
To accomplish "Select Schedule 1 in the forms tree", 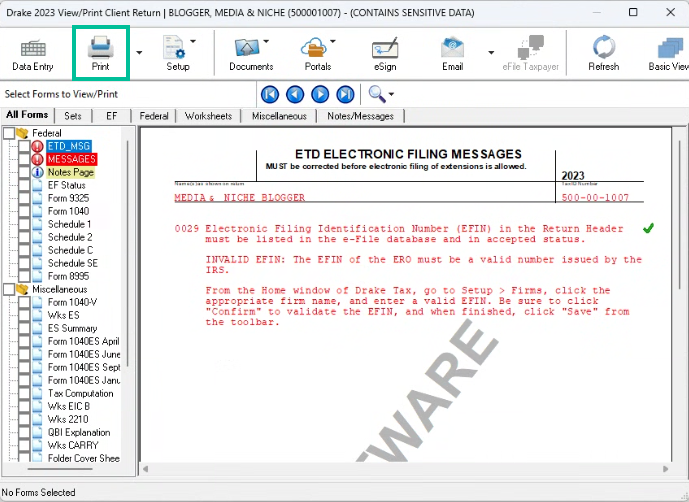I will [69, 224].
